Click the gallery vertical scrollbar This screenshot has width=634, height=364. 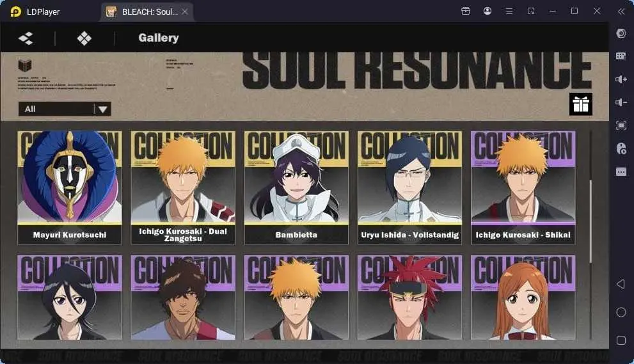point(590,221)
